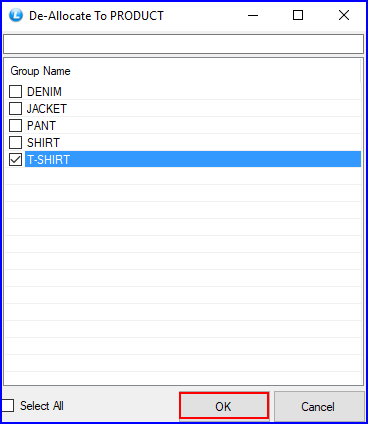Confirm de-allocation with the OK button

224,406
